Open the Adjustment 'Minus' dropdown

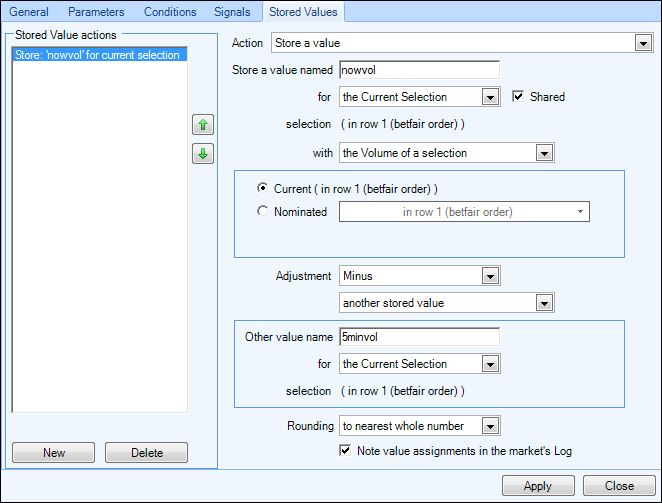tap(420, 276)
